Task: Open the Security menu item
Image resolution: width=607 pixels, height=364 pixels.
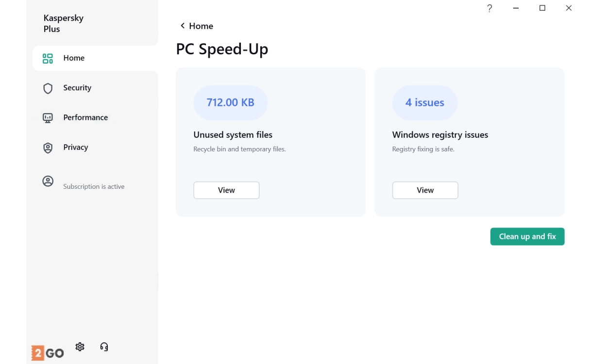Action: 77,88
